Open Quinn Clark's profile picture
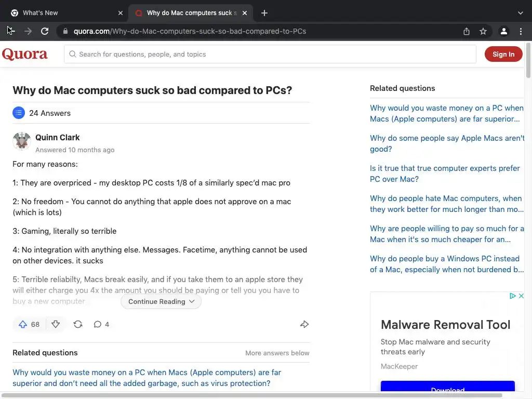 coord(22,141)
